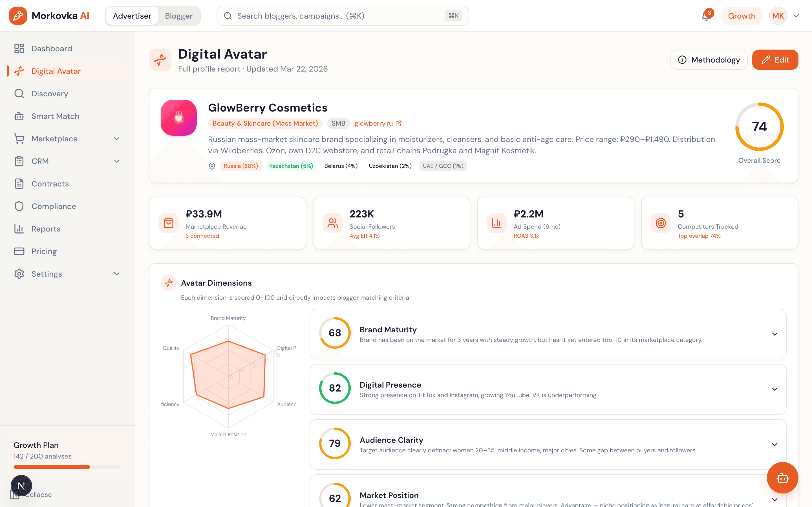This screenshot has height=507, width=812.
Task: Click the GlowBerry Cosmetics brand logo
Action: click(178, 118)
